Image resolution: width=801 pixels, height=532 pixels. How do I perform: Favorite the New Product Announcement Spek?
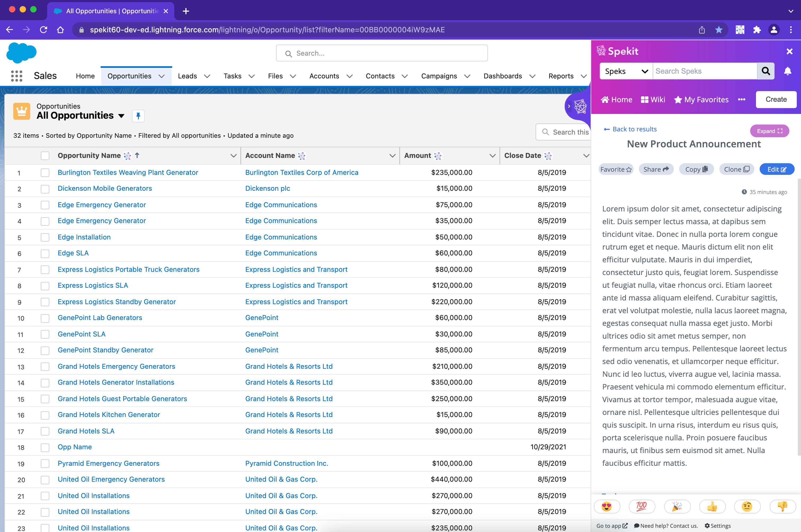(616, 169)
